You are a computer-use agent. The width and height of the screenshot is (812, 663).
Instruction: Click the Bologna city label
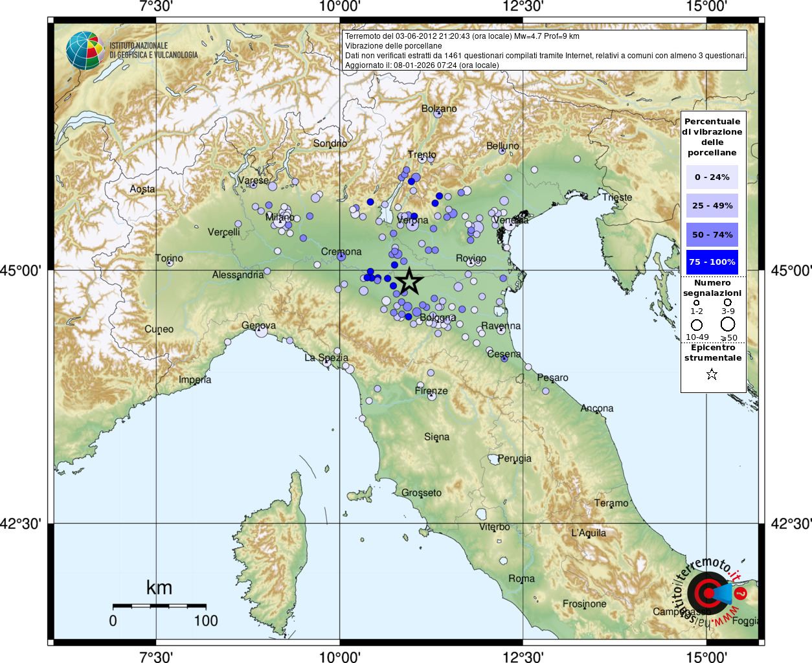click(438, 318)
